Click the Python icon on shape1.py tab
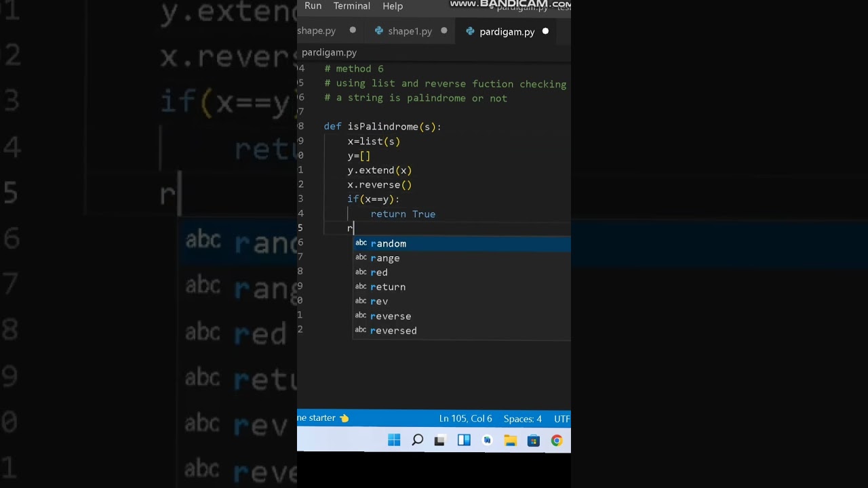The height and width of the screenshot is (488, 868). click(379, 31)
